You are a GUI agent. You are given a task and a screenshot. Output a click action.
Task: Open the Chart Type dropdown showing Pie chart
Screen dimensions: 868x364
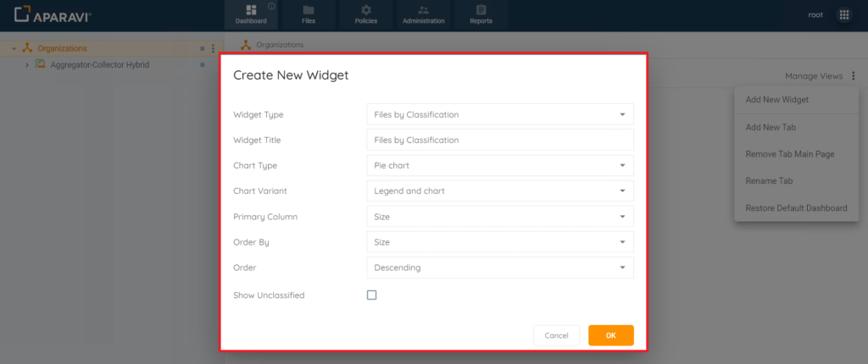500,165
